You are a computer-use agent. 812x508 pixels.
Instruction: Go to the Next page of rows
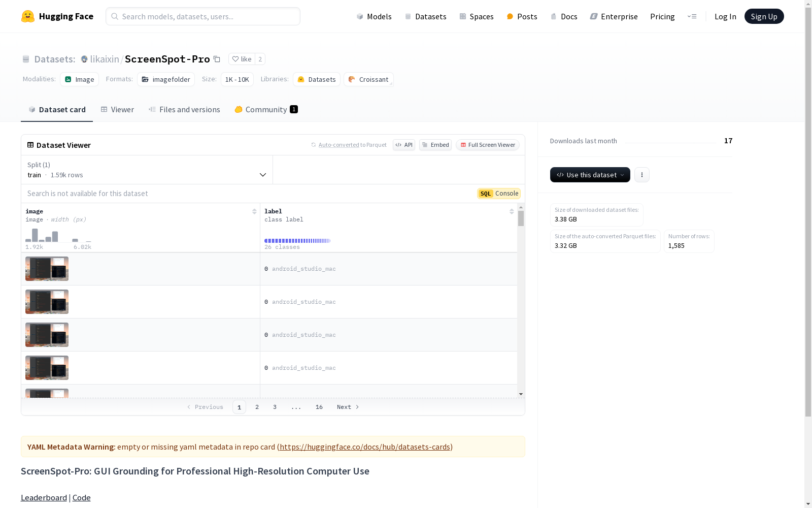tap(348, 407)
